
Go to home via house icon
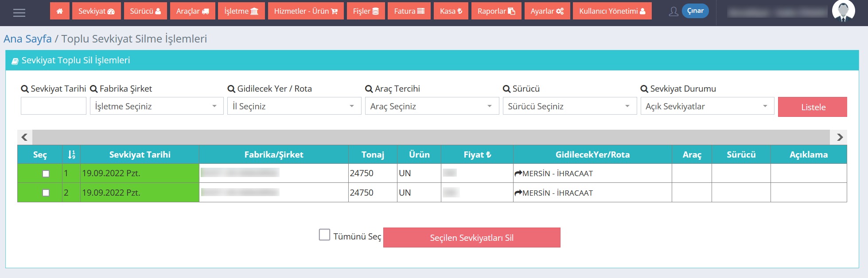pyautogui.click(x=60, y=11)
